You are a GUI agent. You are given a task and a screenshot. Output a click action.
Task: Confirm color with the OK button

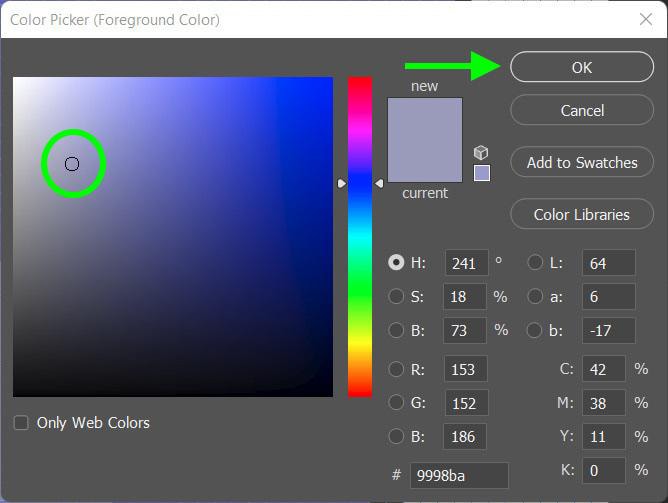point(582,67)
